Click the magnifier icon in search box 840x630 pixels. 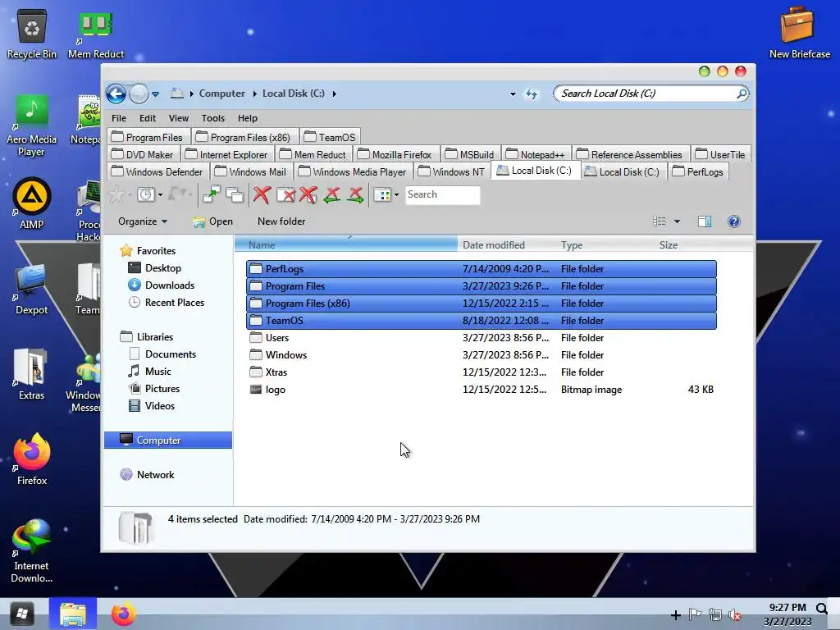click(x=742, y=94)
